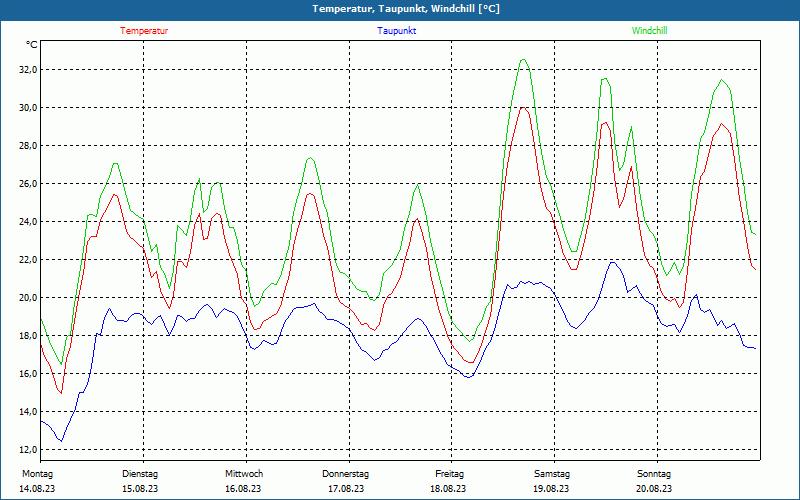The width and height of the screenshot is (800, 500).
Task: Click the 20,0 axis value
Action: click(28, 297)
